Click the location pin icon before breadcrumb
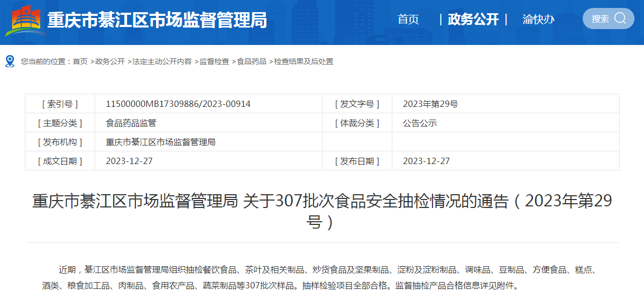This screenshot has height=299, width=644. [x=10, y=61]
